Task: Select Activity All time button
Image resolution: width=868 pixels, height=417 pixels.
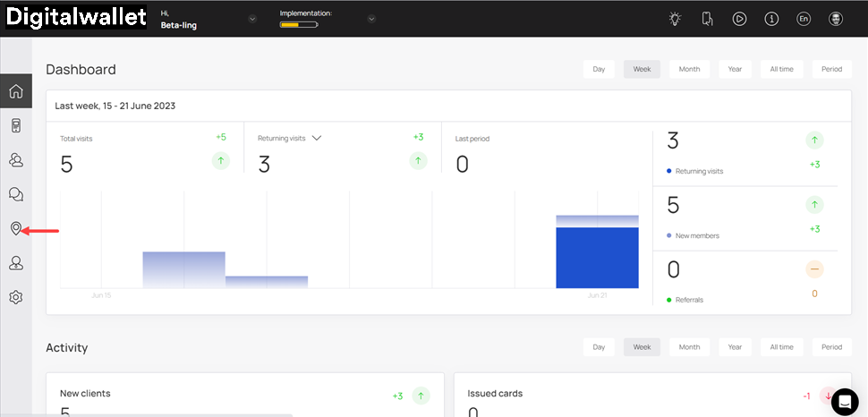Action: tap(781, 347)
